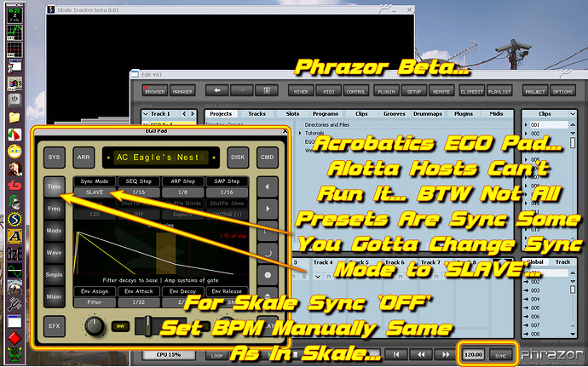Select the Freq page in EGO Pad
Image resolution: width=588 pixels, height=367 pixels.
54,209
